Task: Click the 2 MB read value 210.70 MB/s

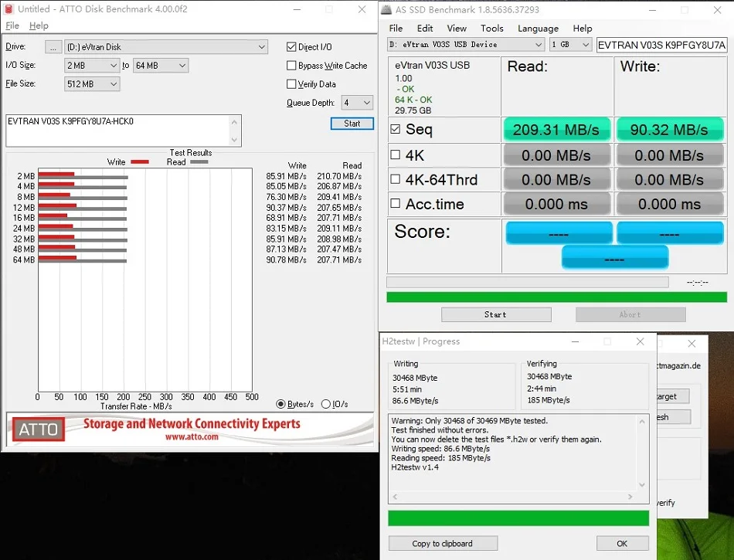Action: point(339,176)
